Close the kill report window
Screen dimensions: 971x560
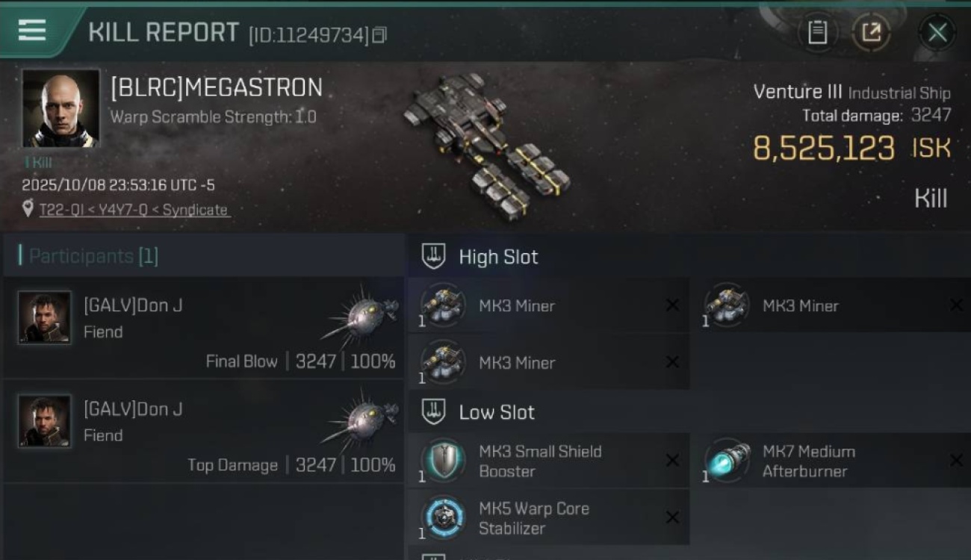point(937,33)
